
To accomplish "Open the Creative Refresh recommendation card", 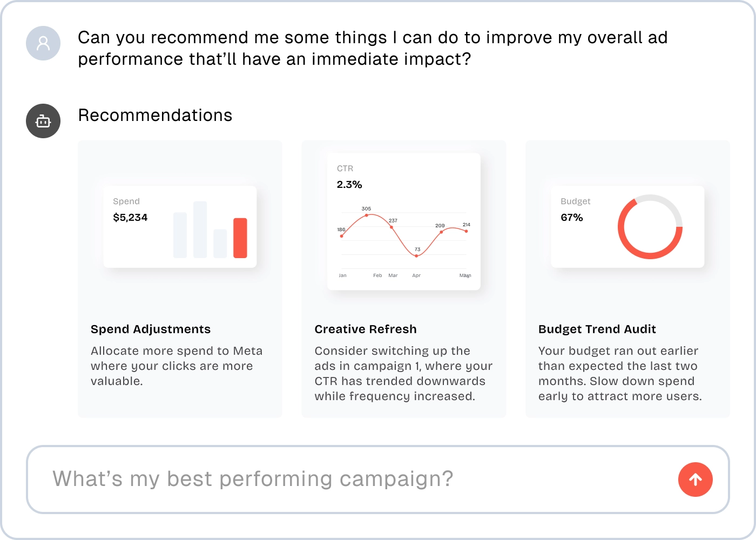I will [404, 279].
